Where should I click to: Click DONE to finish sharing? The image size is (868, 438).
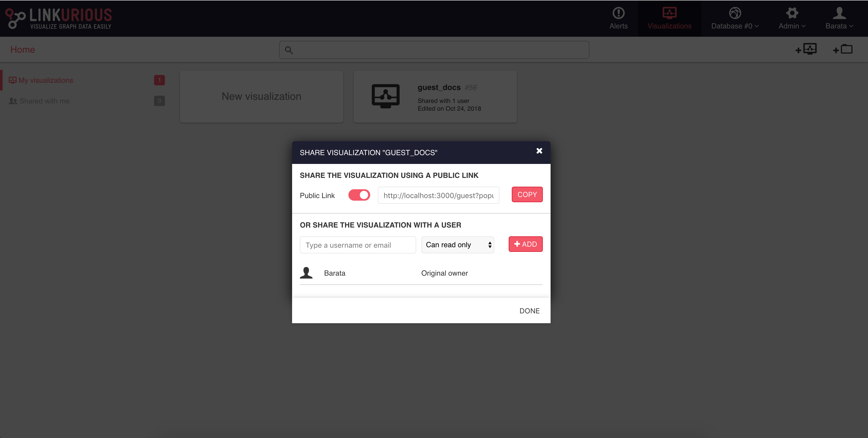pos(529,311)
